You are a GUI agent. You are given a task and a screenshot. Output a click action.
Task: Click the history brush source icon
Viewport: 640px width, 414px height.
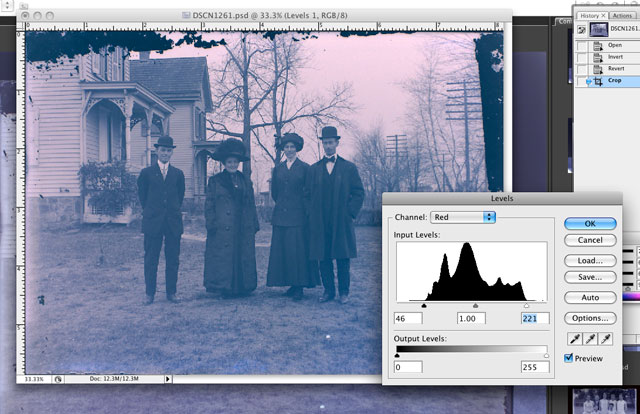pos(582,27)
